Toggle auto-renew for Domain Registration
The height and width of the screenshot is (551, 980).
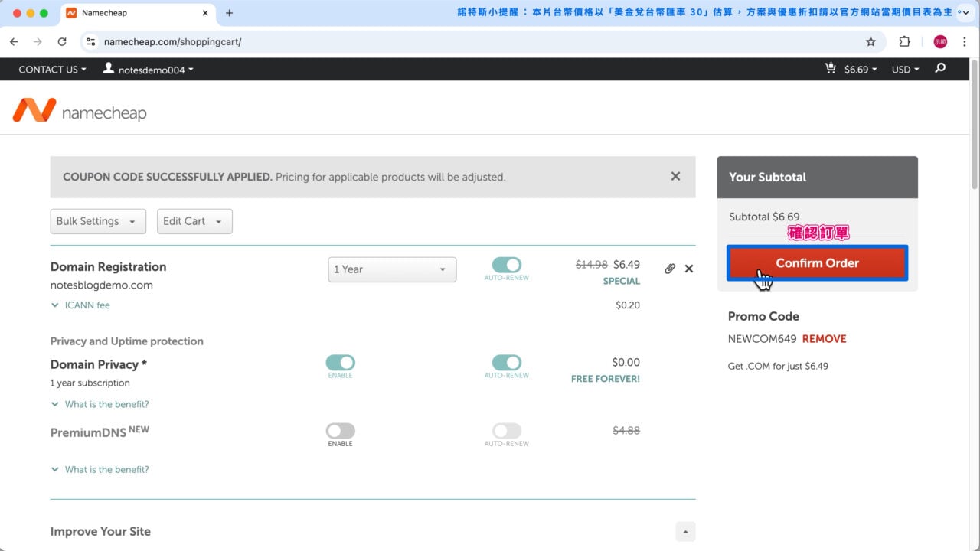[x=506, y=265]
